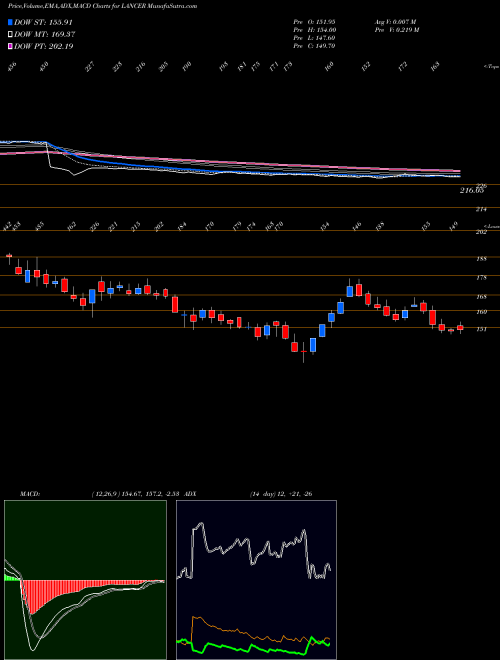The height and width of the screenshot is (660, 500).
Task: Click the 'Pre O: 151.95' value
Action: [x=314, y=22]
